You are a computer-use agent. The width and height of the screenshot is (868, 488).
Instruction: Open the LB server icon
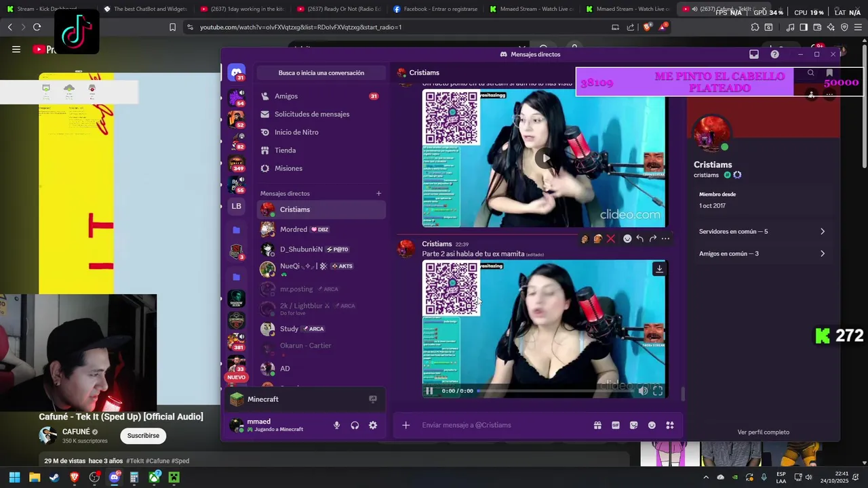236,206
